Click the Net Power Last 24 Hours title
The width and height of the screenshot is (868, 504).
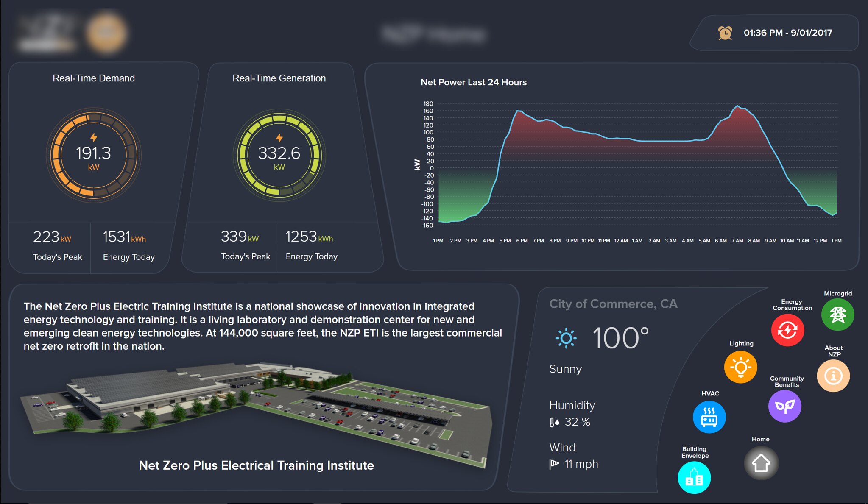(473, 82)
